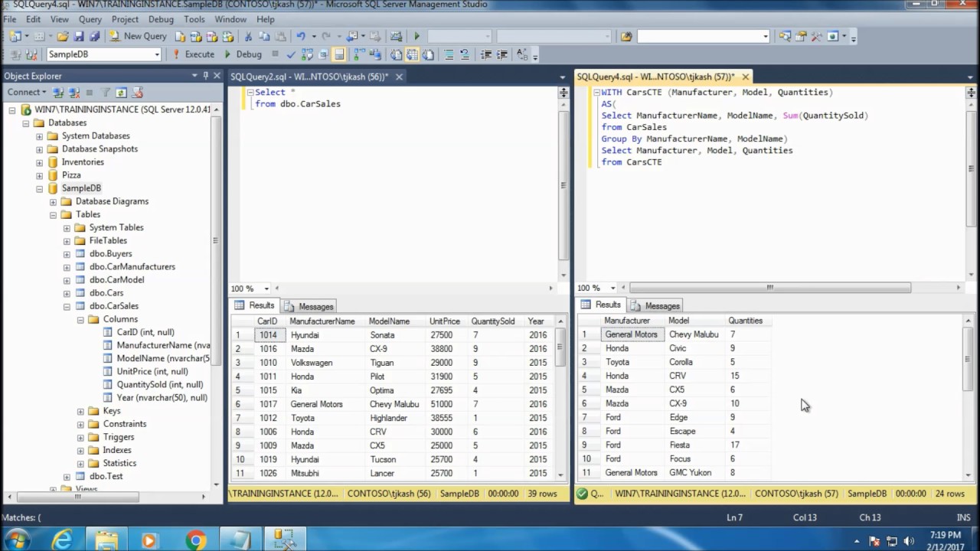Select the dbo.CarManufacturers table
Image resolution: width=980 pixels, height=551 pixels.
point(132,266)
